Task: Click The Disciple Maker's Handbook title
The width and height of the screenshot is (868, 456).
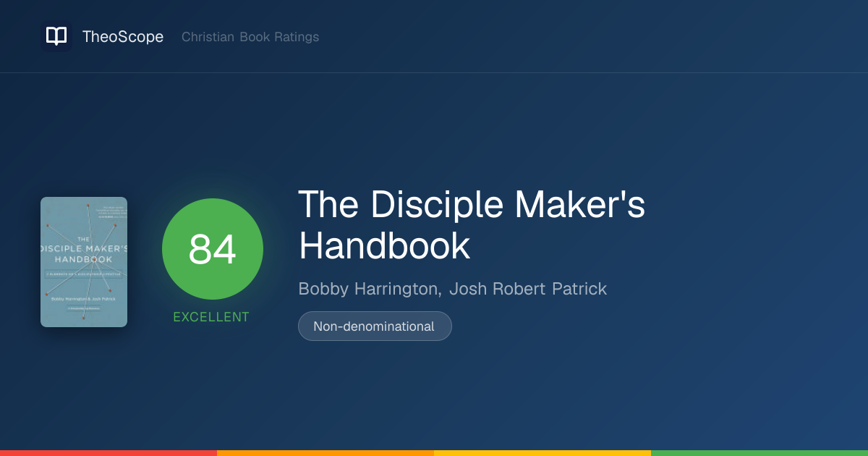Action: (x=472, y=225)
